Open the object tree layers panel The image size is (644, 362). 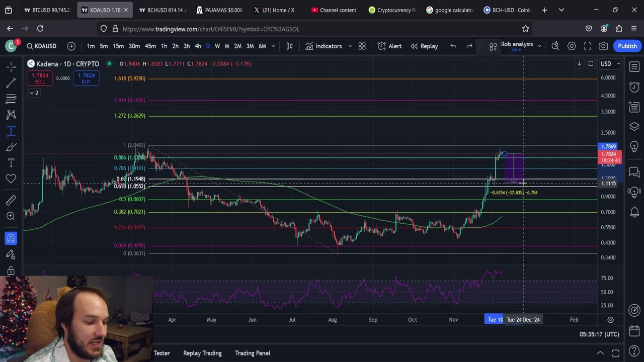click(x=634, y=126)
